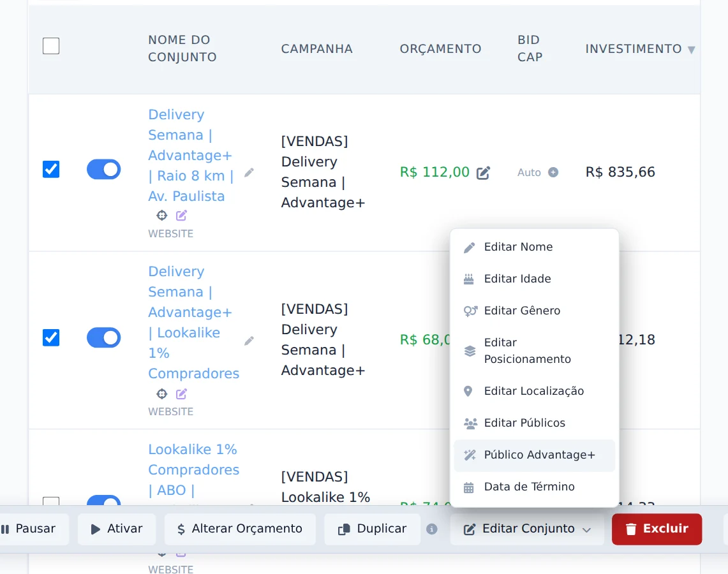Disable the Av. Paulista ad set toggle
The image size is (728, 574).
pyautogui.click(x=103, y=170)
